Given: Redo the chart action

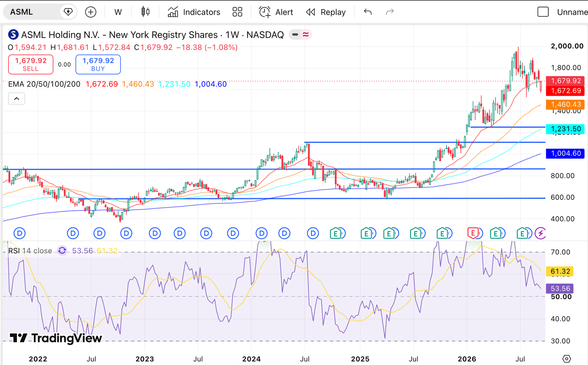Looking at the screenshot, I should pyautogui.click(x=390, y=12).
